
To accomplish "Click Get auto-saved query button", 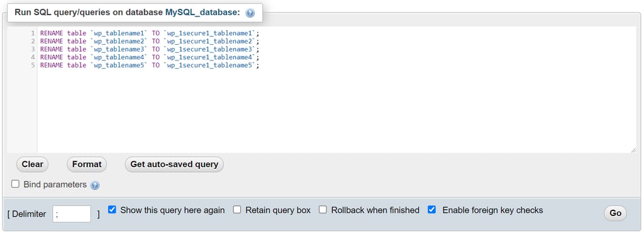I will tap(174, 164).
